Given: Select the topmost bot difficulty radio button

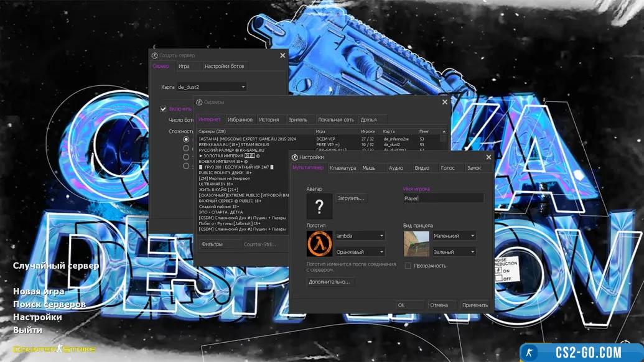Looking at the screenshot, I should click(186, 139).
